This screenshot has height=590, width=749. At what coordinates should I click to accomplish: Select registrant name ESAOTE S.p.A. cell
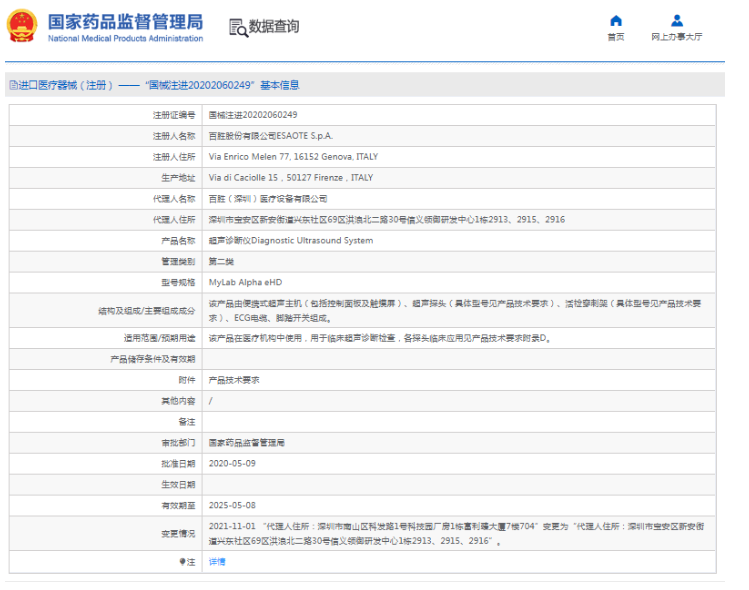[271, 136]
